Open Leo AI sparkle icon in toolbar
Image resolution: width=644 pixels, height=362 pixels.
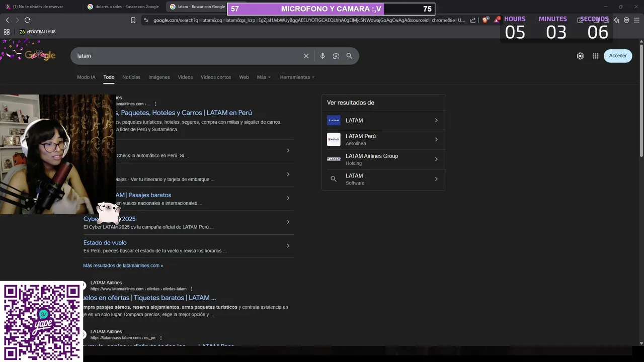[x=616, y=20]
